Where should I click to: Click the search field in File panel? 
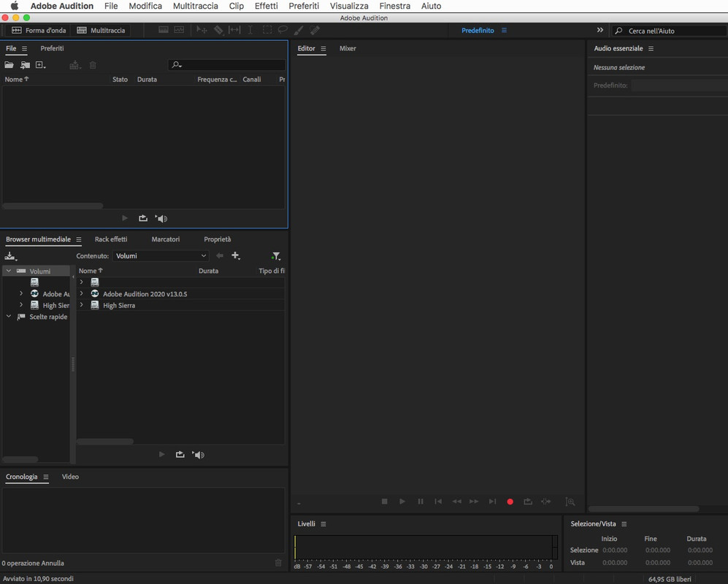[x=226, y=65]
